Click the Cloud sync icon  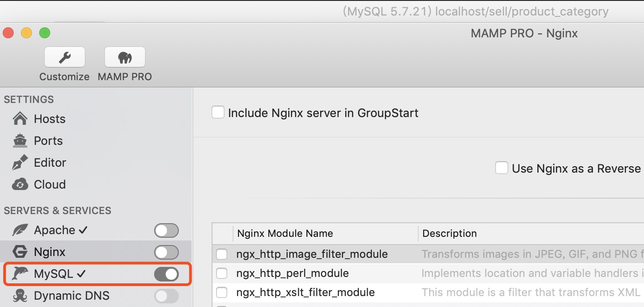tap(20, 184)
